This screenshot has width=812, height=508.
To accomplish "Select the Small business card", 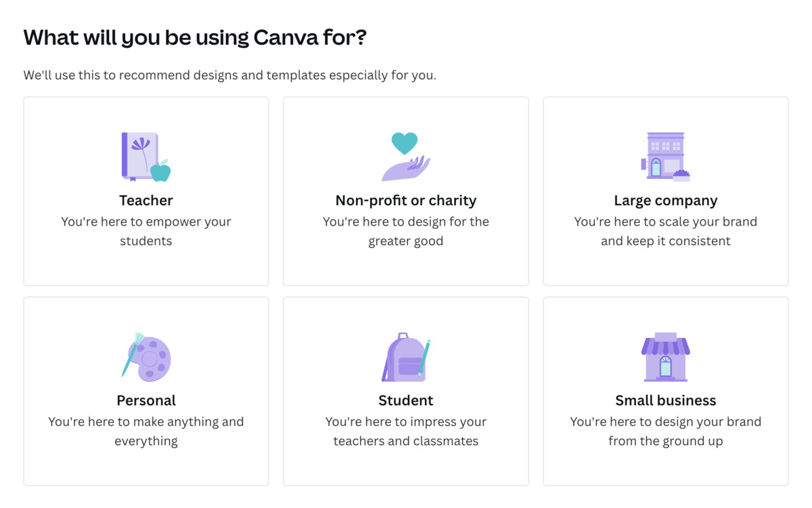I will click(x=665, y=390).
